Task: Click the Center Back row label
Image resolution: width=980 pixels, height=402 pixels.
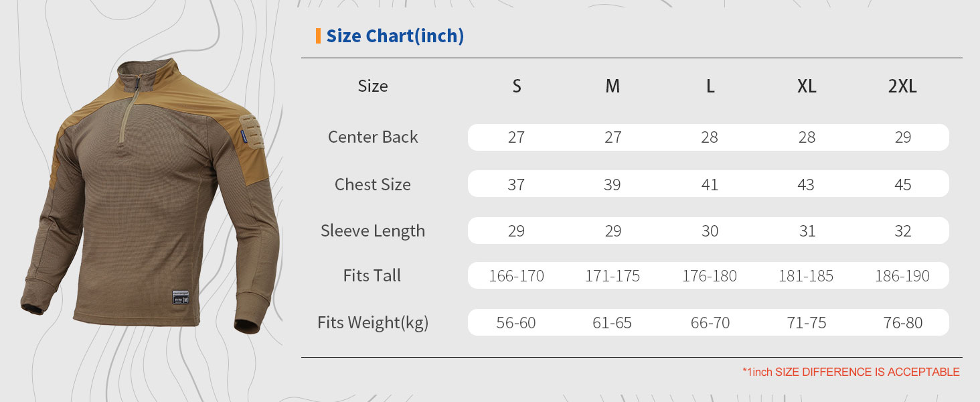Action: [x=373, y=137]
